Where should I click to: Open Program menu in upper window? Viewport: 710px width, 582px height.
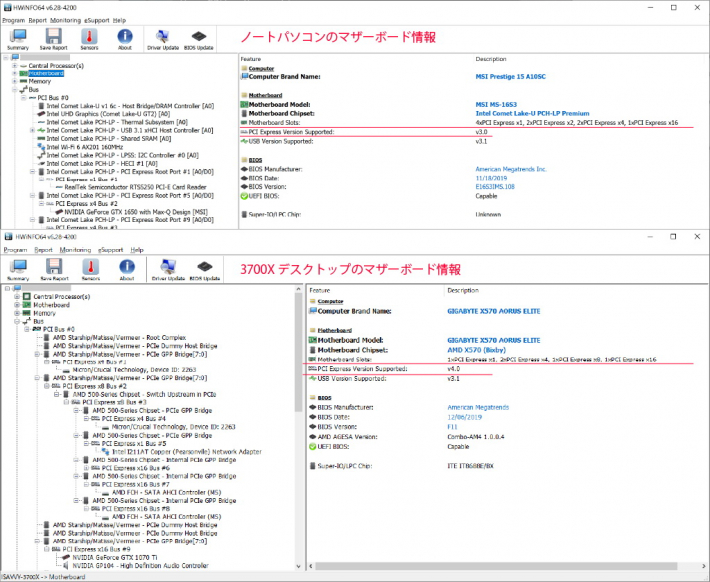click(13, 20)
